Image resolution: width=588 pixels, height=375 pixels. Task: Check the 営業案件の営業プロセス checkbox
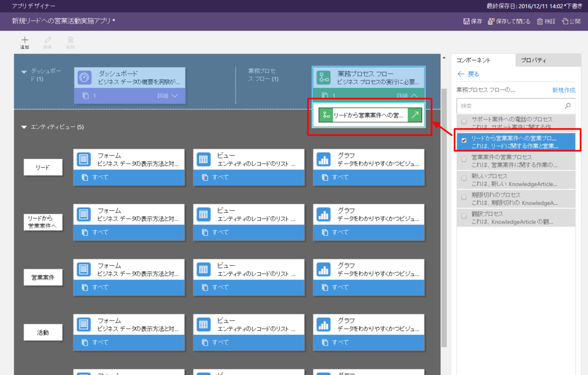coord(464,160)
